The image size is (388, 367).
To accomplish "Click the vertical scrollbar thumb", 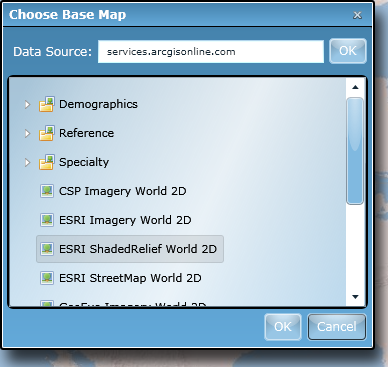I will point(355,151).
